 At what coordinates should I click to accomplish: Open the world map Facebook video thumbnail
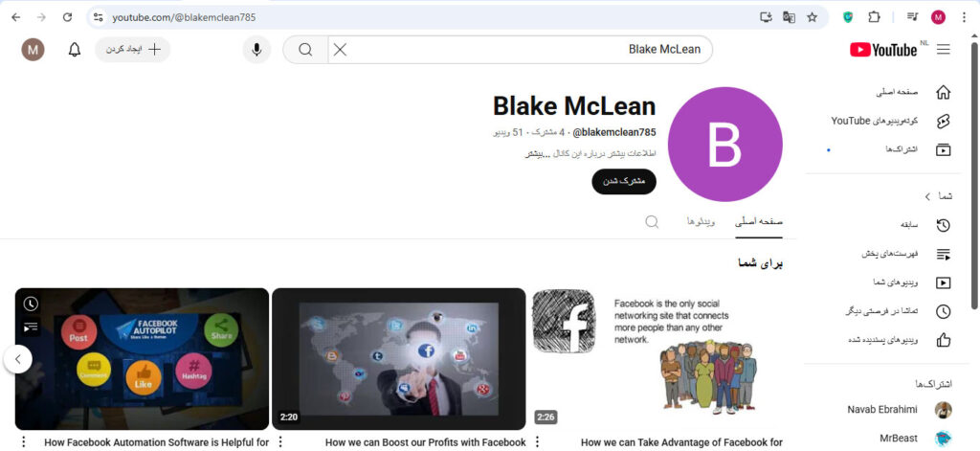click(x=399, y=358)
